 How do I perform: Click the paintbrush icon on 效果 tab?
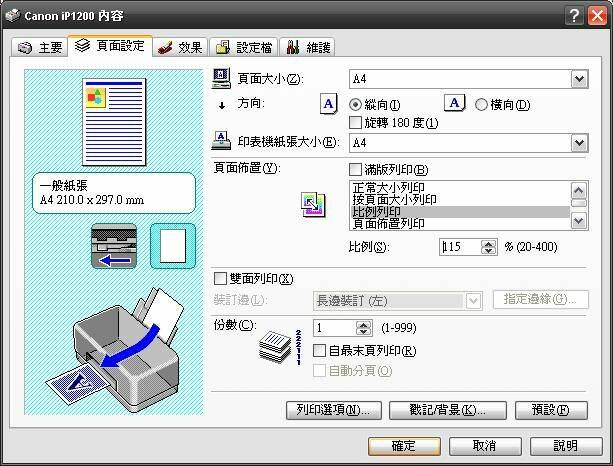(165, 48)
